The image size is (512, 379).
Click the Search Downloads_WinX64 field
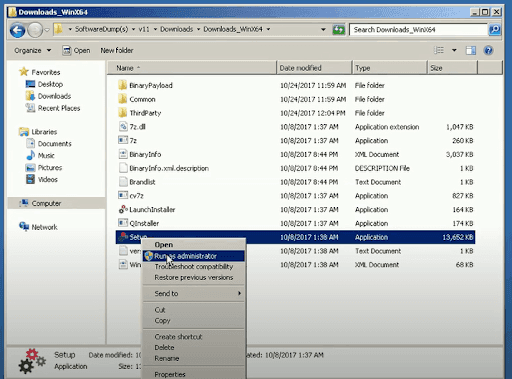[x=418, y=30]
